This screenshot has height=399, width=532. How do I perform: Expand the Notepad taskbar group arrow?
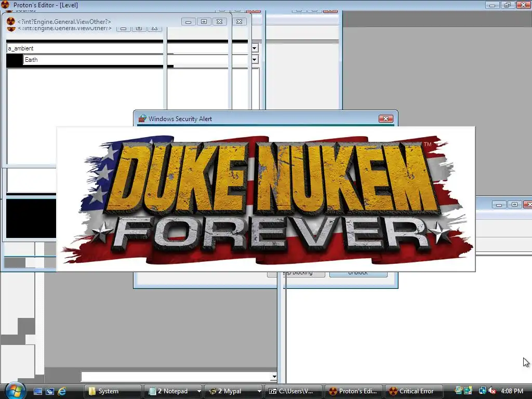[199, 391]
